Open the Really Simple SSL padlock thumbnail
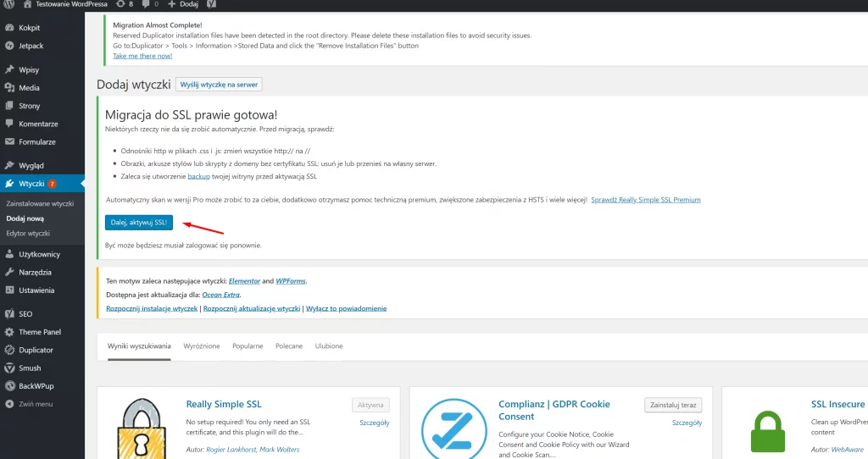 pos(142,429)
